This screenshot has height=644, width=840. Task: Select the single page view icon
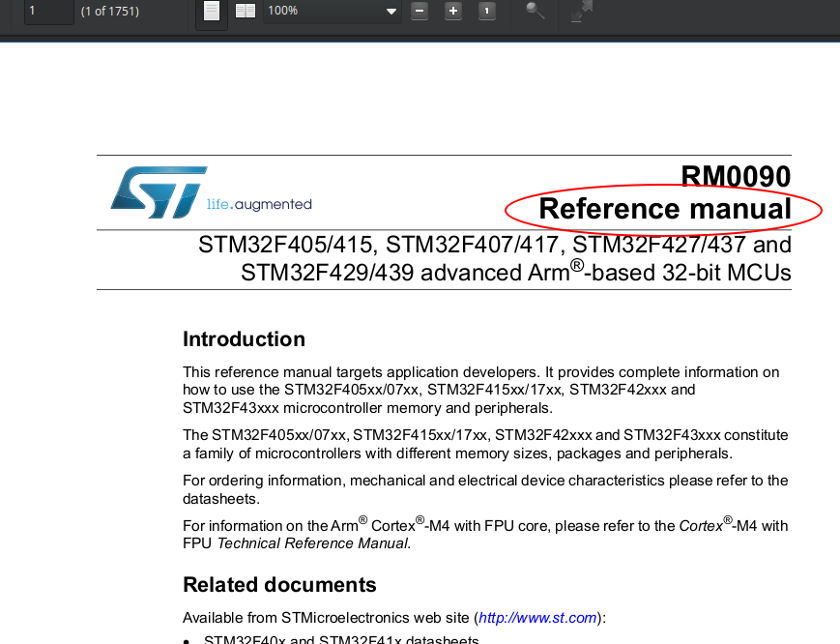click(211, 11)
